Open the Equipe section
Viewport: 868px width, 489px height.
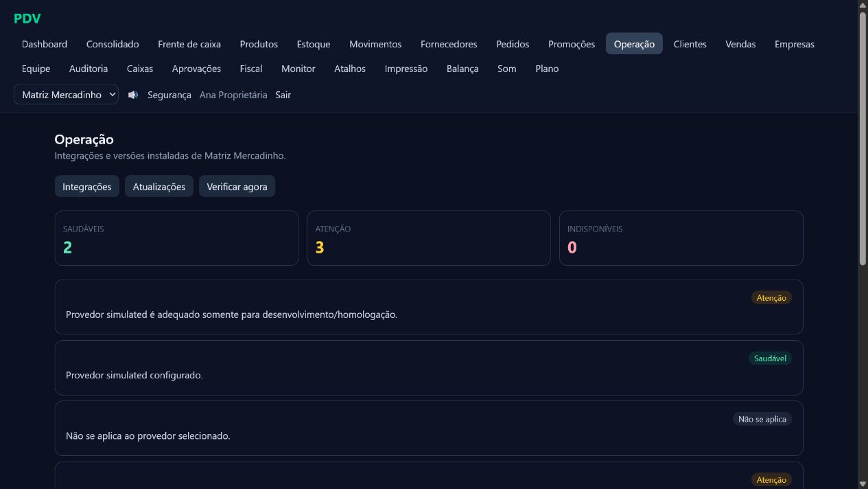pos(36,69)
